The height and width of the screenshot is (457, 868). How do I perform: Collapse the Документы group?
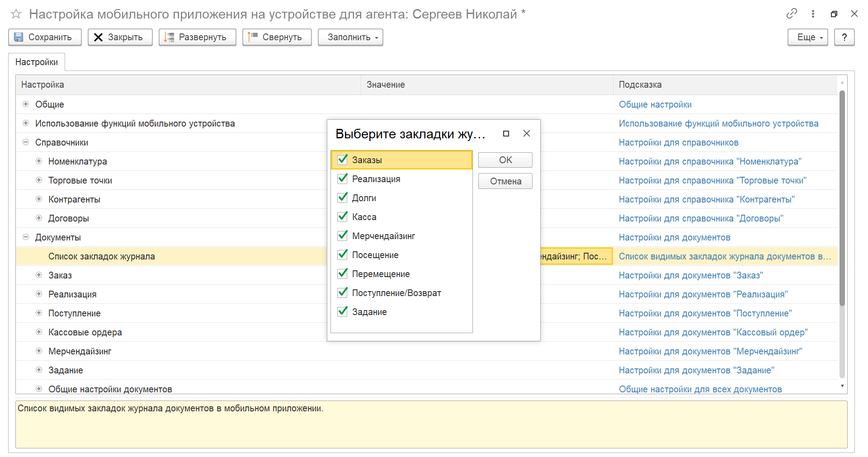tap(26, 237)
